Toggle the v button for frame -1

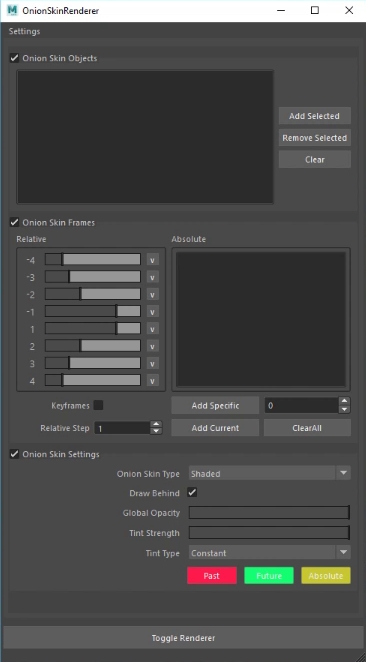tap(152, 312)
